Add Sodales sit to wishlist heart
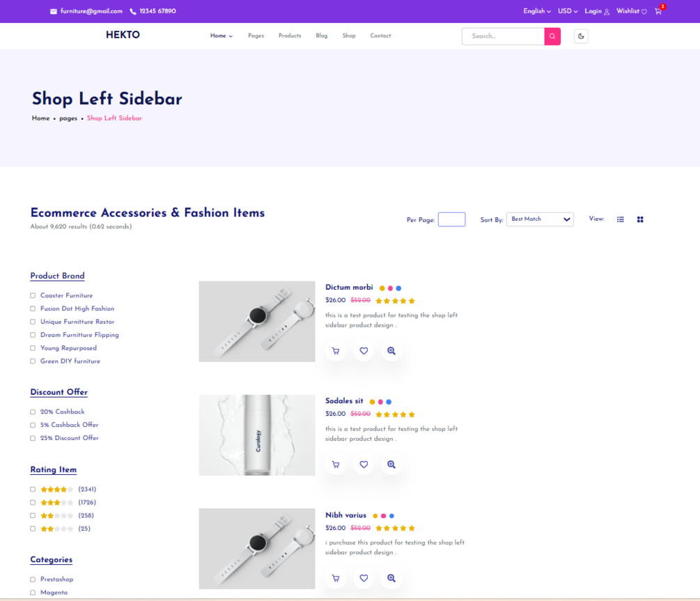This screenshot has width=700, height=601. [364, 465]
